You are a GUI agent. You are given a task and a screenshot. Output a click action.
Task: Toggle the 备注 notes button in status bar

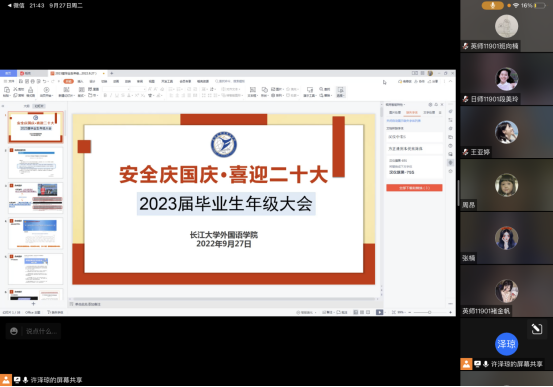point(328,312)
